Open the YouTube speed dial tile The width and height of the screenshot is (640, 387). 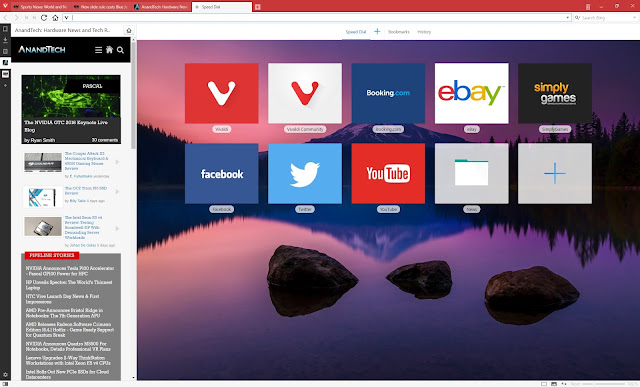pyautogui.click(x=388, y=173)
